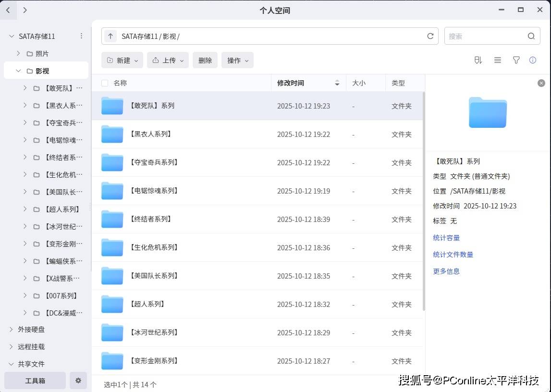Click the 统计容量 link
The image size is (551, 392).
tap(446, 238)
